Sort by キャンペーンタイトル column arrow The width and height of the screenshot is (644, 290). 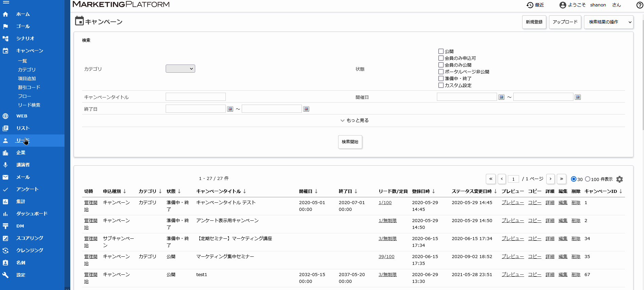point(245,192)
